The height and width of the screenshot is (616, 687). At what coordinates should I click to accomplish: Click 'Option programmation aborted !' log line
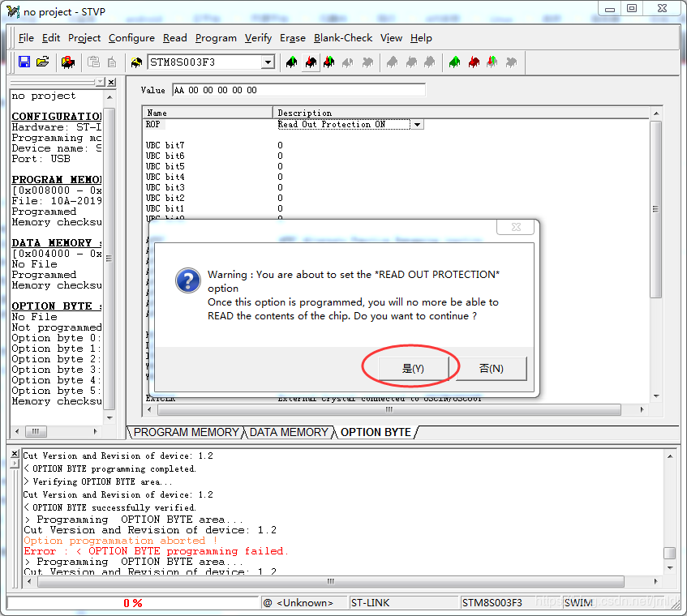[121, 541]
